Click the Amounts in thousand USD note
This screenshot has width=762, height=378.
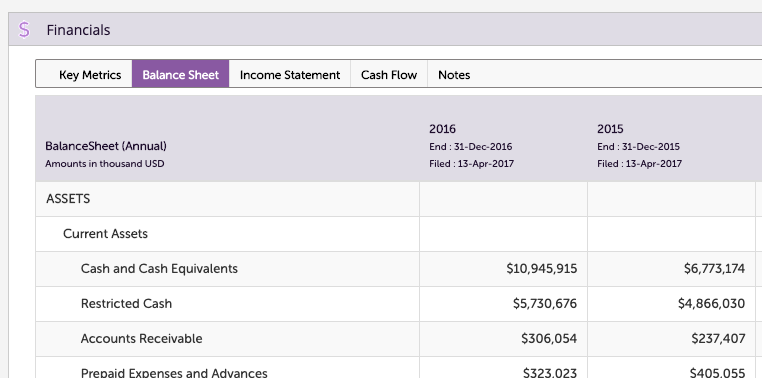click(x=104, y=164)
